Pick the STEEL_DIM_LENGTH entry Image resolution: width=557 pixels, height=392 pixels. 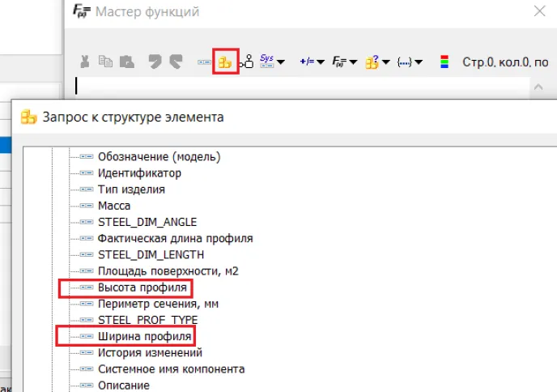tap(151, 254)
